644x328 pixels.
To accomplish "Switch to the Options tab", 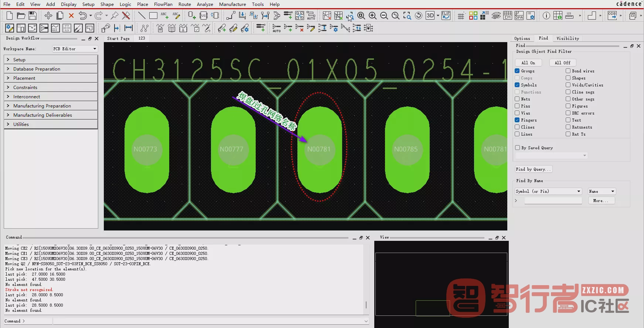I will [522, 38].
